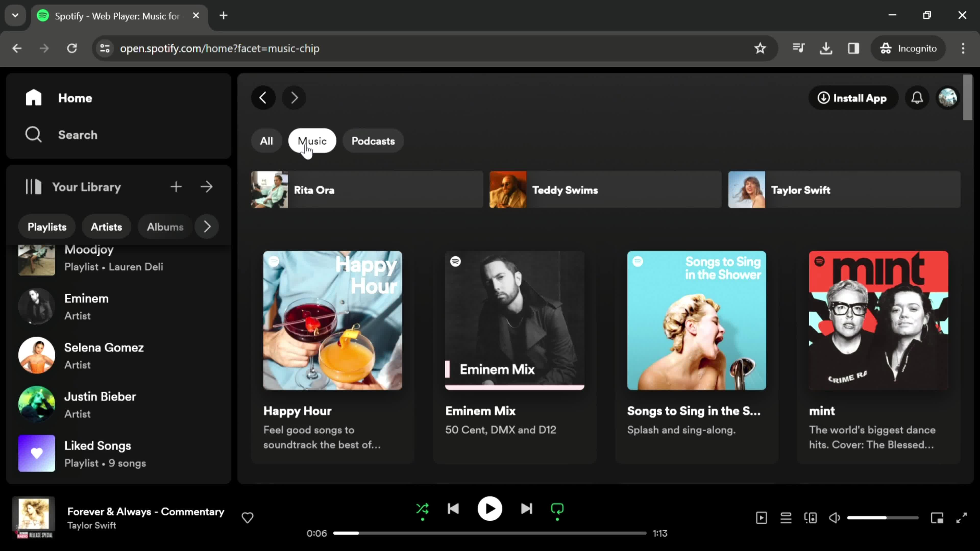The width and height of the screenshot is (980, 551).
Task: Open the Now Playing view icon
Action: coord(761,518)
